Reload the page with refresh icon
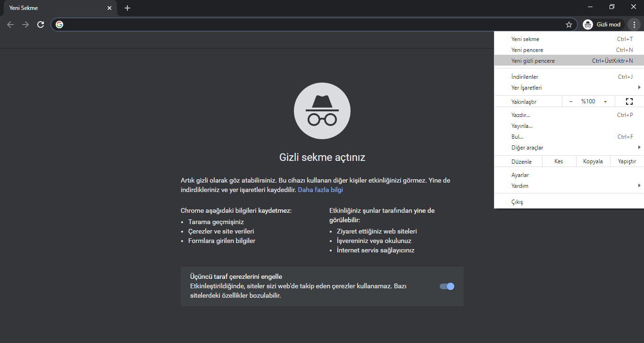644x343 pixels. pos(41,25)
